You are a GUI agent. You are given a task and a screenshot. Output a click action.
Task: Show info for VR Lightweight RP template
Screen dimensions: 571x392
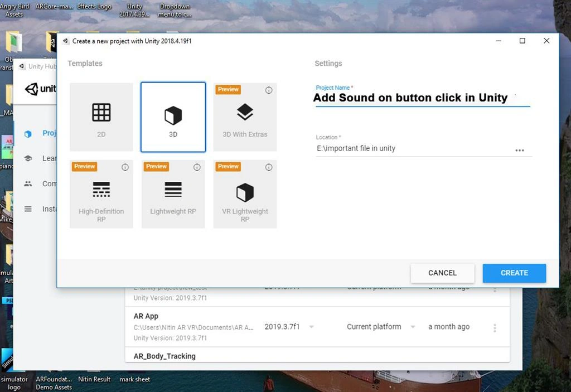269,167
